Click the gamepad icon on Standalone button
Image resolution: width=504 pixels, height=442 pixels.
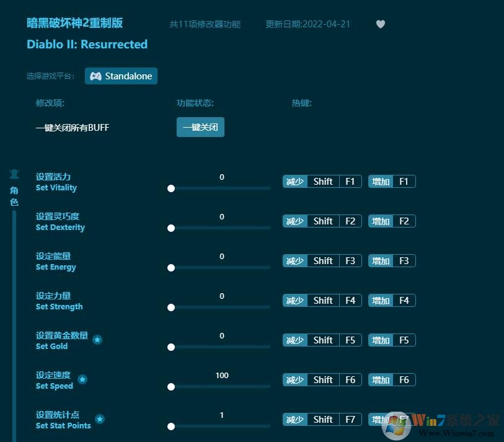click(96, 76)
